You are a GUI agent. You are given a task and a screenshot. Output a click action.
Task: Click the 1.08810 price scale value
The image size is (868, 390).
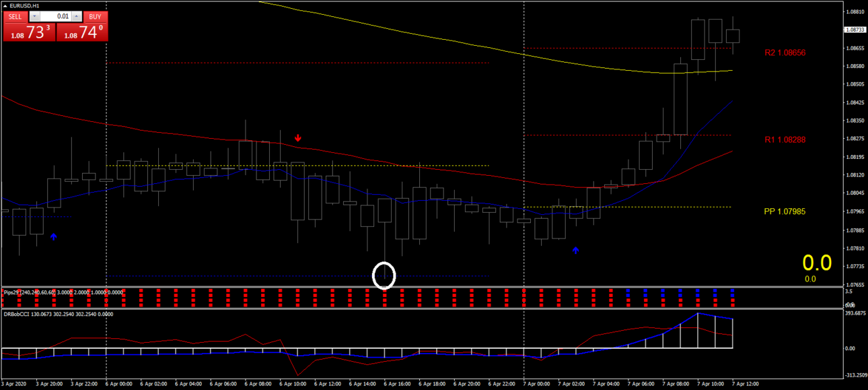(855, 11)
